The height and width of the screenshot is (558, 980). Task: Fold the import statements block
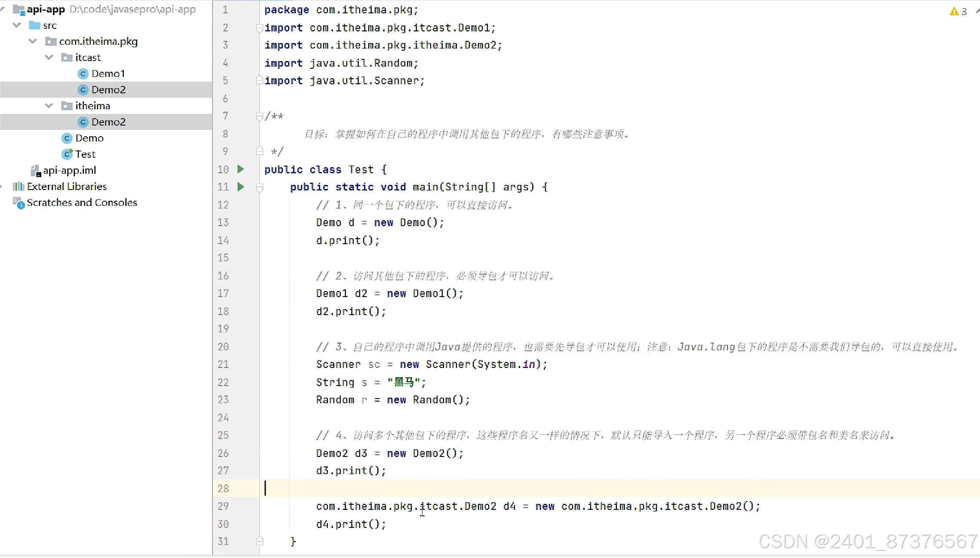[259, 28]
